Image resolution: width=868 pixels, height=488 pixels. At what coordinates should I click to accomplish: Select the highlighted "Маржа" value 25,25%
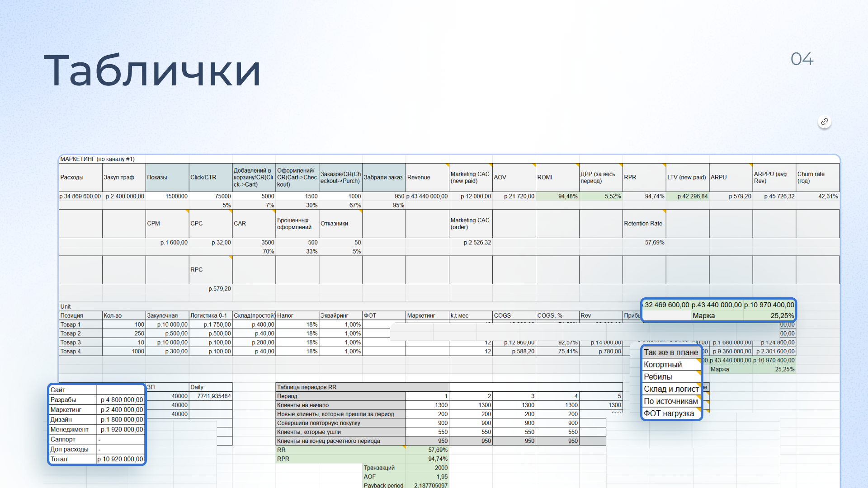pyautogui.click(x=769, y=316)
